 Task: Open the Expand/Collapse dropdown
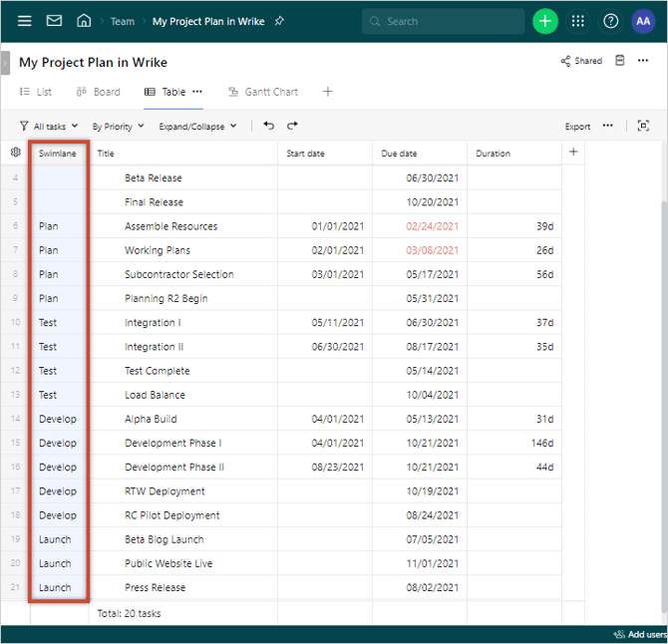[x=197, y=127]
